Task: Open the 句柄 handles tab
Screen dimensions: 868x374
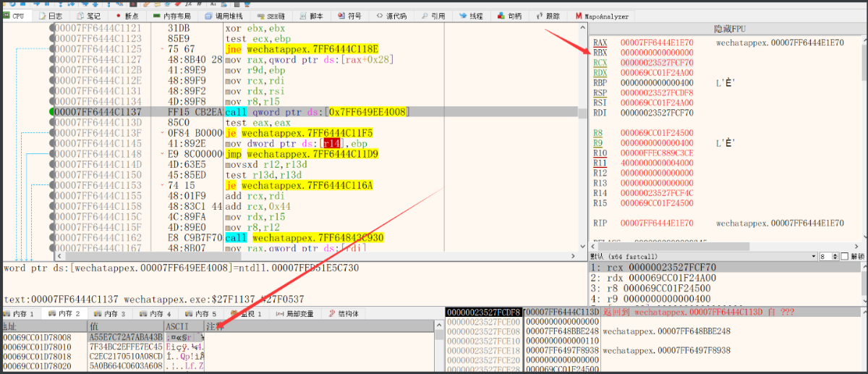Action: [511, 15]
